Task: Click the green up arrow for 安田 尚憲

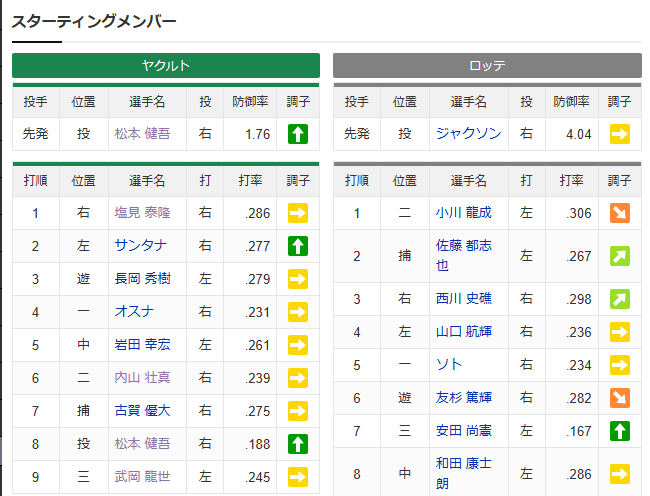Action: [620, 431]
